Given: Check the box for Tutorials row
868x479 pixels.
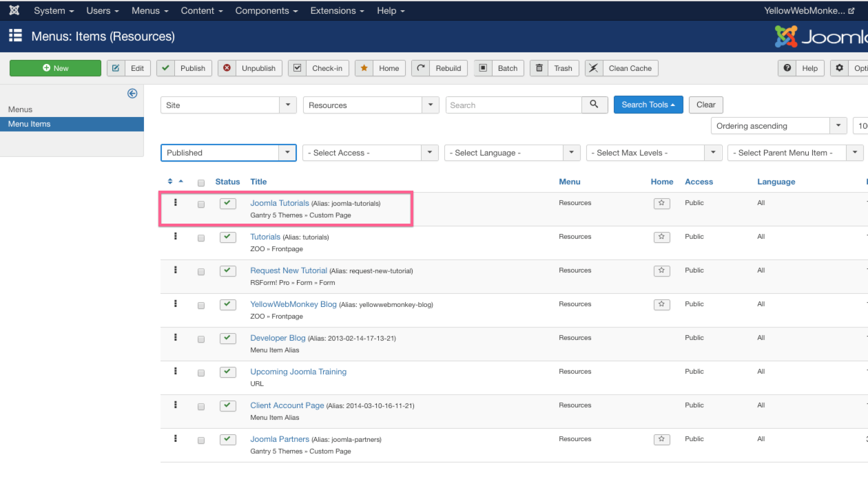Looking at the screenshot, I should (x=201, y=238).
